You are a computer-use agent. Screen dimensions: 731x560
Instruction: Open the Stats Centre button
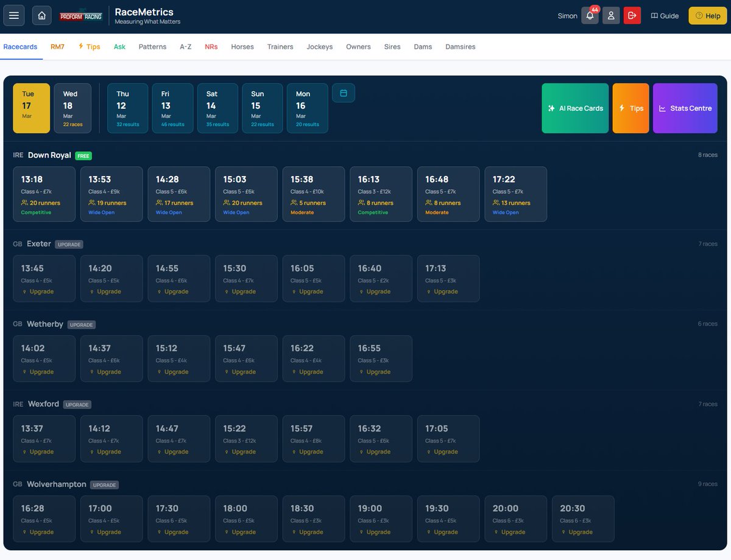[x=685, y=108]
